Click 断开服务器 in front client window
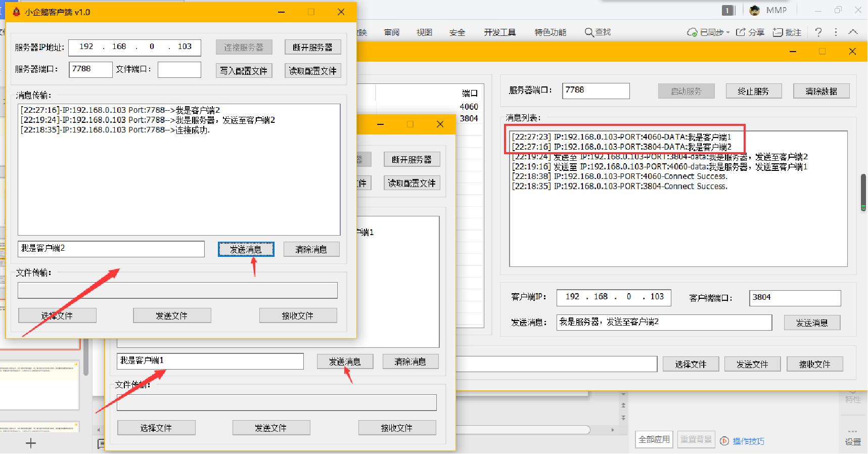Viewport: 868px width, 454px height. (x=312, y=47)
